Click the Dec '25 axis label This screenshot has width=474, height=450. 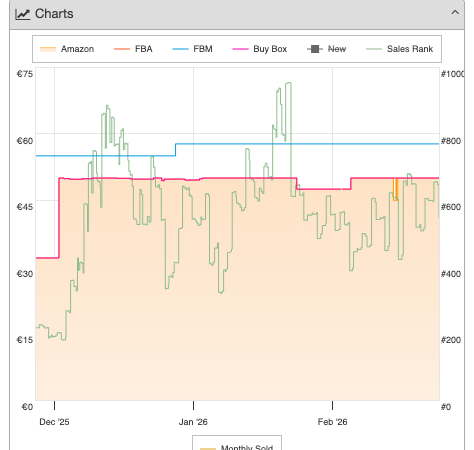point(54,422)
